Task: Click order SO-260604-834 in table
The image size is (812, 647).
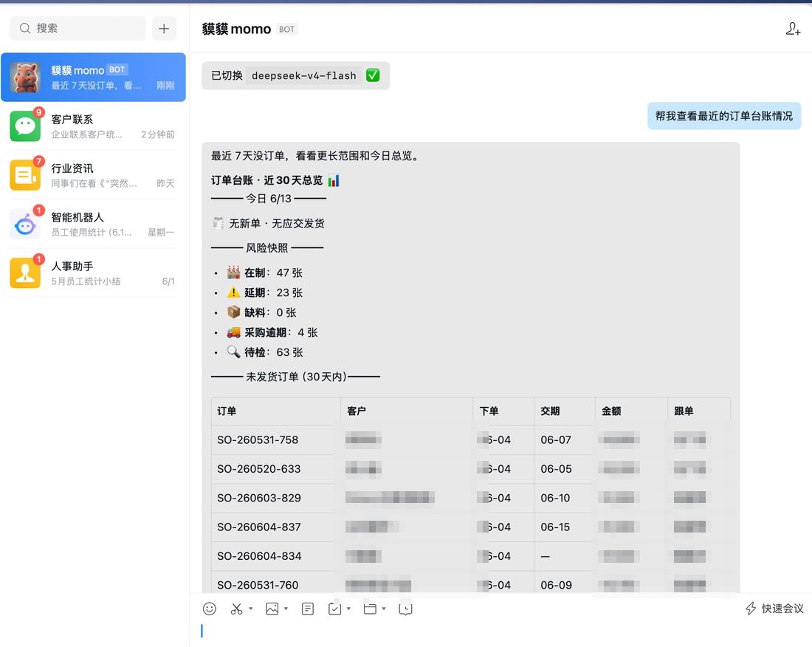Action: [259, 556]
